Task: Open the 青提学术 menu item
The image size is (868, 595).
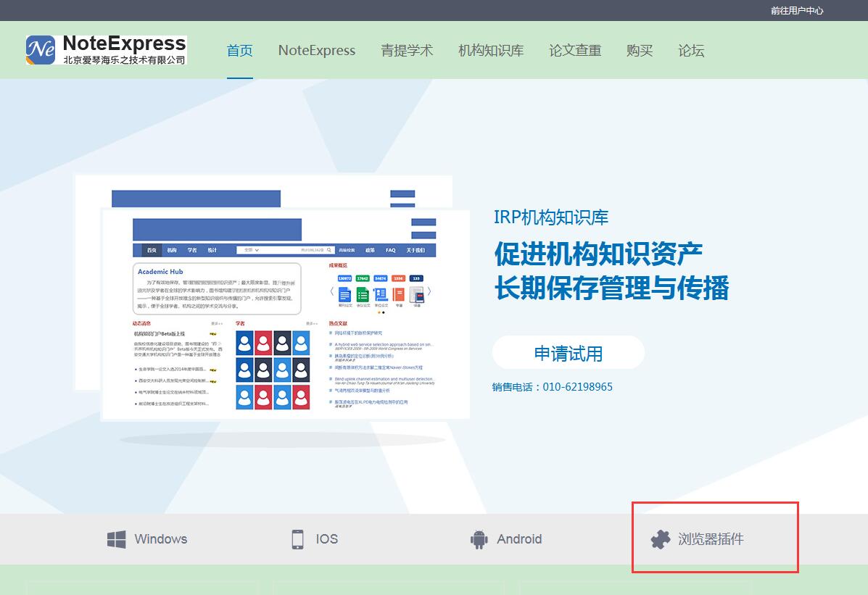Action: click(407, 51)
